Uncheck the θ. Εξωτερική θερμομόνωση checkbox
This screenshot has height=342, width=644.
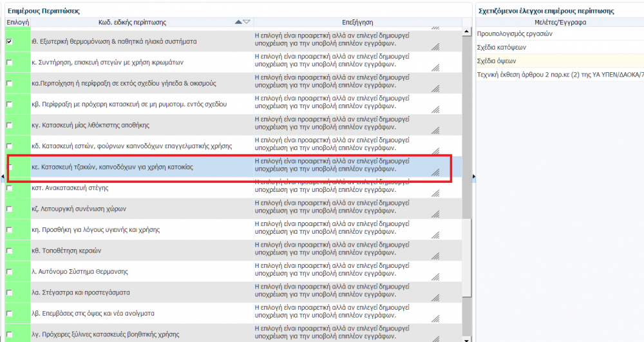[x=9, y=41]
